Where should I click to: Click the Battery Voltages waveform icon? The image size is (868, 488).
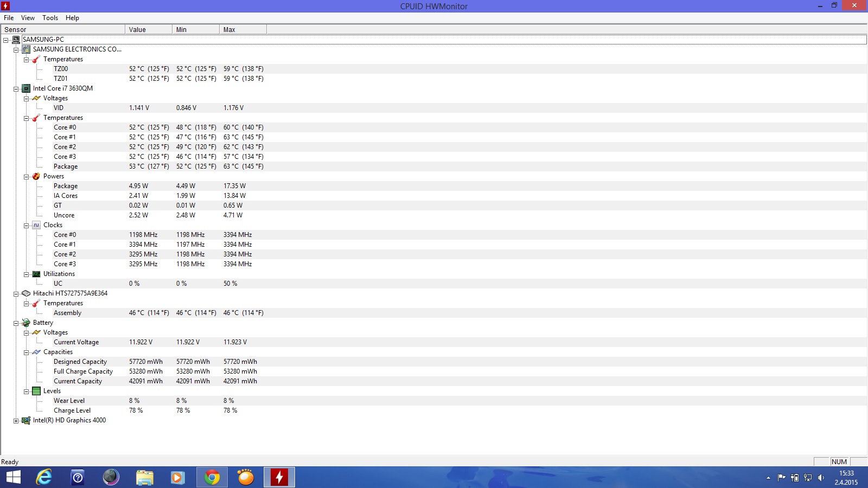pyautogui.click(x=36, y=332)
